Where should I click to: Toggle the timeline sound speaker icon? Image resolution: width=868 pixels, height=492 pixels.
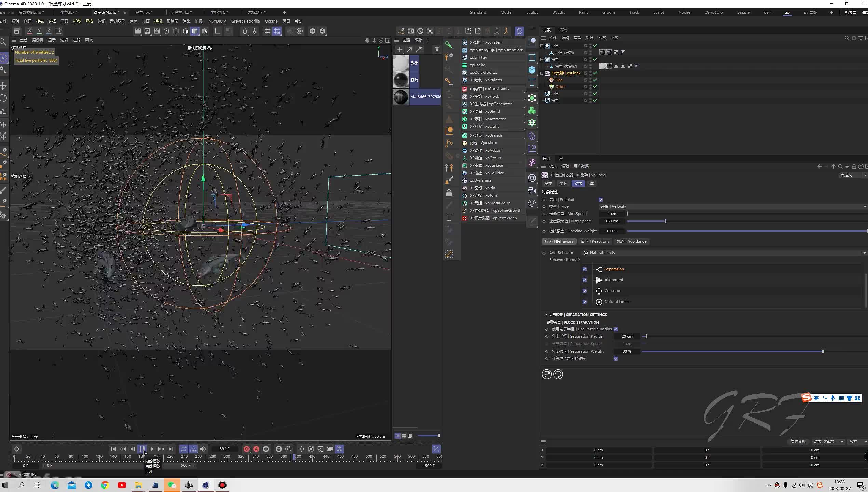(203, 449)
